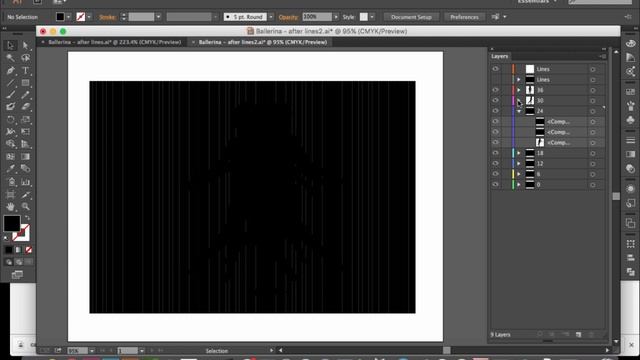Select the Gradient tool
The height and width of the screenshot is (360, 640).
pyautogui.click(x=25, y=157)
